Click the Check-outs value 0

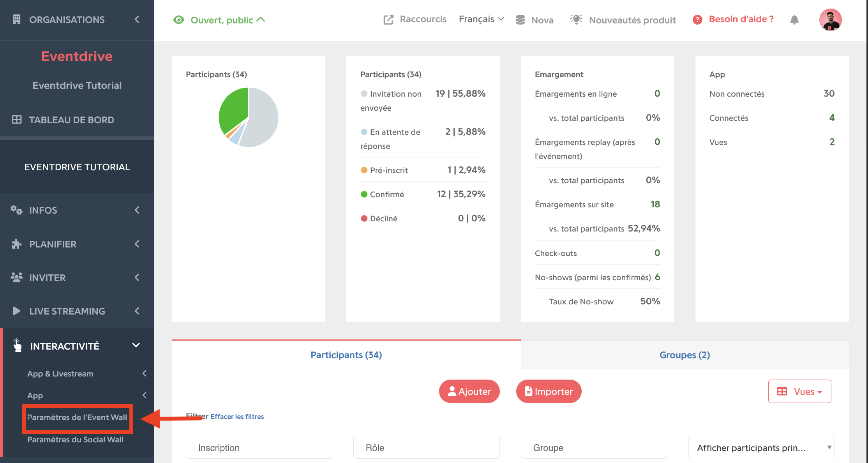pos(657,253)
